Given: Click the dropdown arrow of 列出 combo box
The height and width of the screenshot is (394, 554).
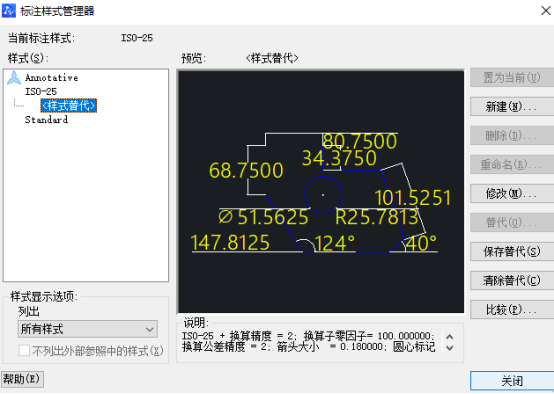Looking at the screenshot, I should pyautogui.click(x=150, y=330).
